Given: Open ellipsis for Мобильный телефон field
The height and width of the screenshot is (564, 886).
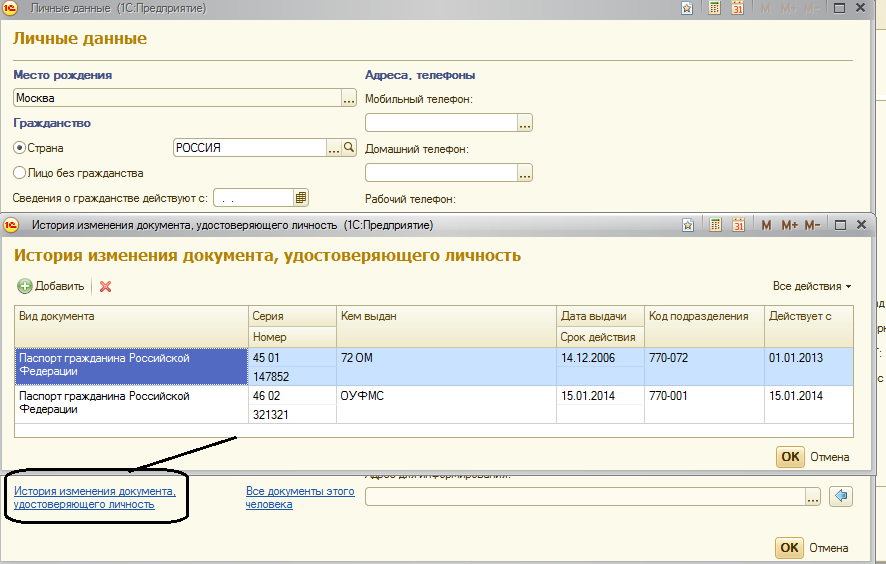Looking at the screenshot, I should click(525, 123).
